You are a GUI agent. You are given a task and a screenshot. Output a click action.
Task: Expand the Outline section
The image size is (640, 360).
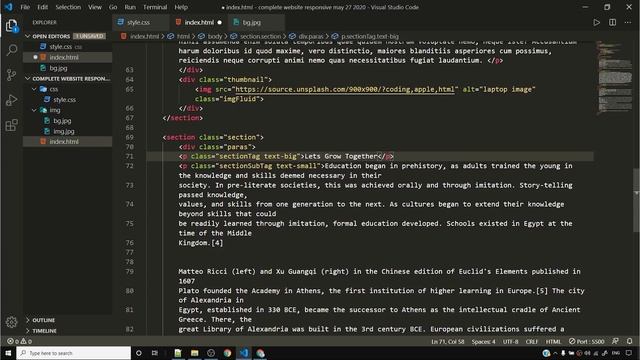tap(68, 320)
